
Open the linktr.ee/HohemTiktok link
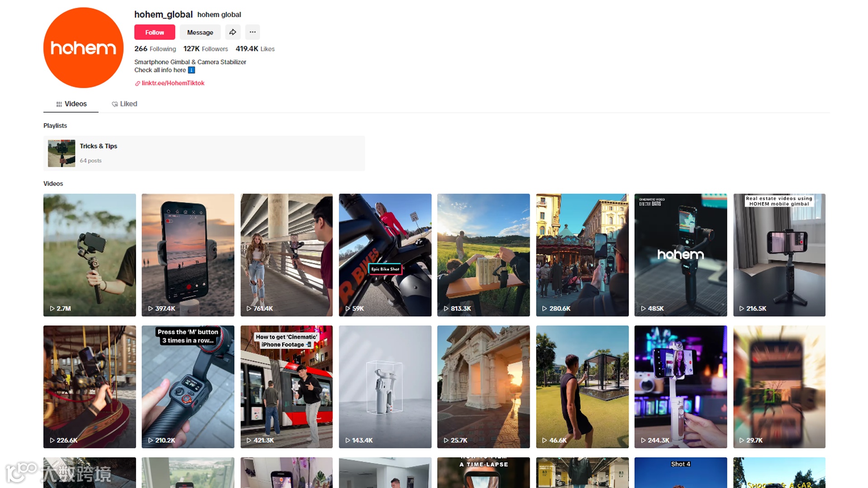click(173, 83)
